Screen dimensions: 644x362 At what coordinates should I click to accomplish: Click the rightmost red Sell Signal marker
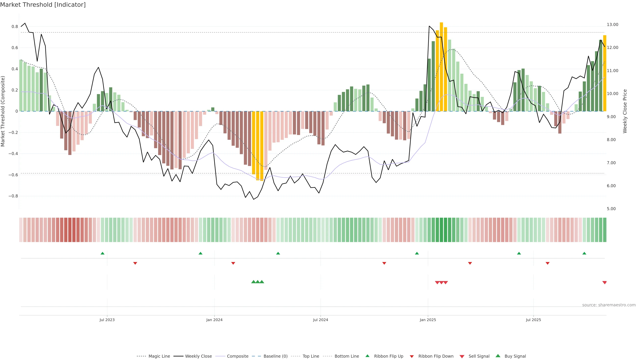tap(604, 283)
